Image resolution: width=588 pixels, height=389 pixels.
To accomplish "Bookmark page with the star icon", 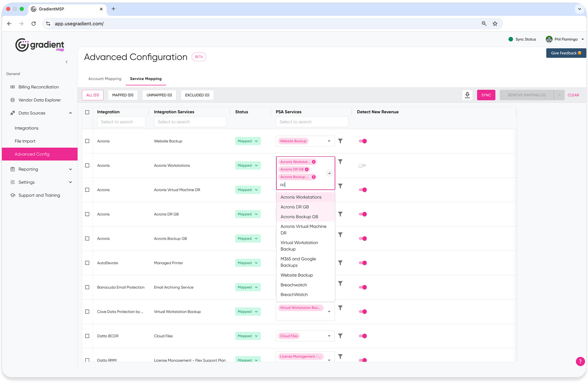I will pyautogui.click(x=495, y=24).
